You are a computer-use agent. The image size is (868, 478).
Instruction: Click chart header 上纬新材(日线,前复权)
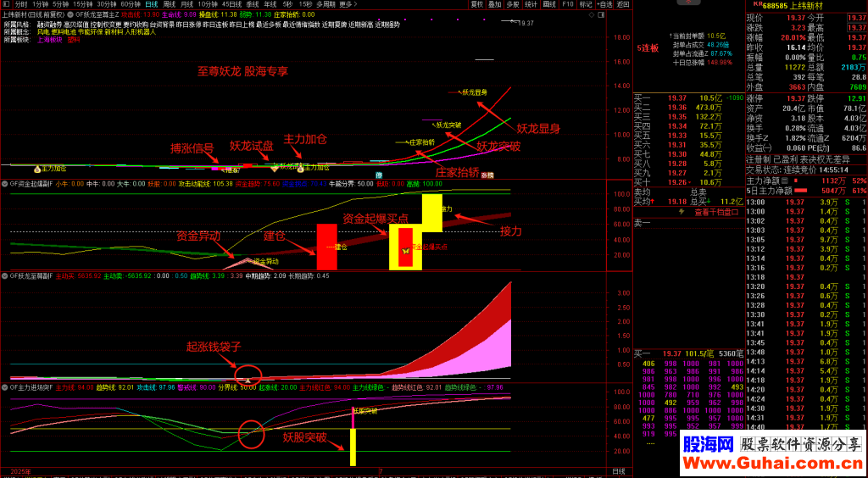click(33, 14)
